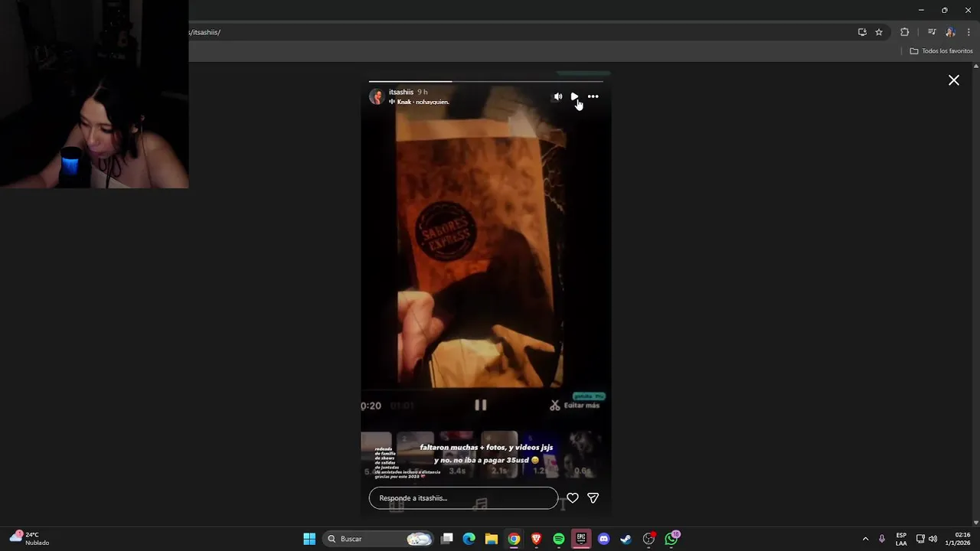The image size is (980, 551).
Task: Open the Chrome three-dot menu
Action: [969, 32]
